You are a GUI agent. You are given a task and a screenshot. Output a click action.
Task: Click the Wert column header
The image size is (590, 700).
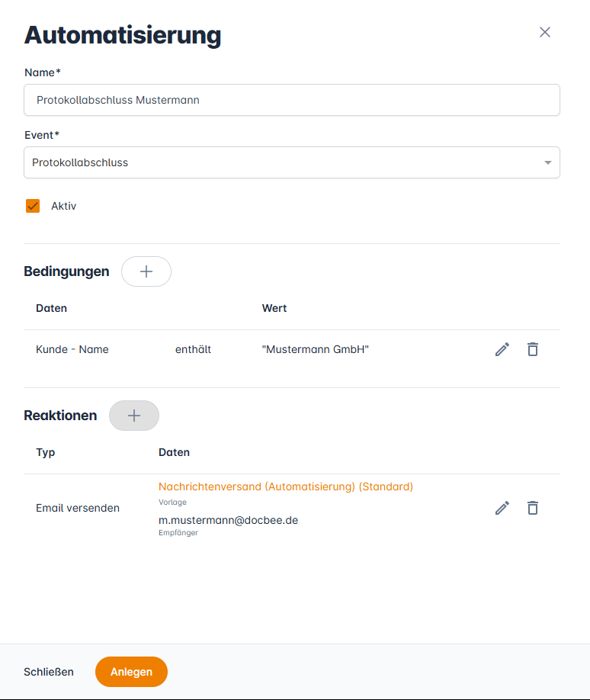(x=274, y=308)
